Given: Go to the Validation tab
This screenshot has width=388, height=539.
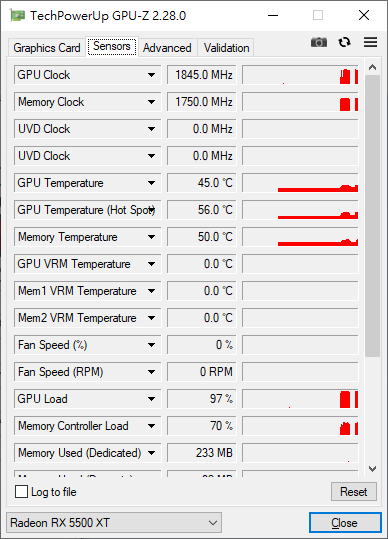Looking at the screenshot, I should click(x=226, y=48).
